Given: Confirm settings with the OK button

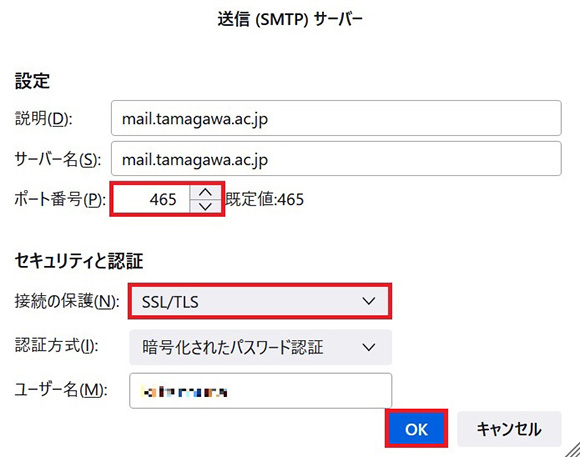Looking at the screenshot, I should click(416, 429).
